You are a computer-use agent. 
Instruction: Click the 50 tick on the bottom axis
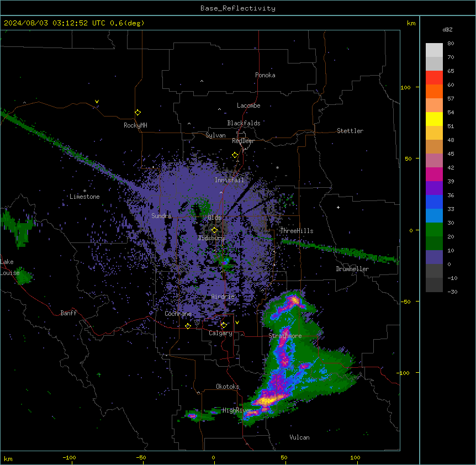click(x=284, y=457)
